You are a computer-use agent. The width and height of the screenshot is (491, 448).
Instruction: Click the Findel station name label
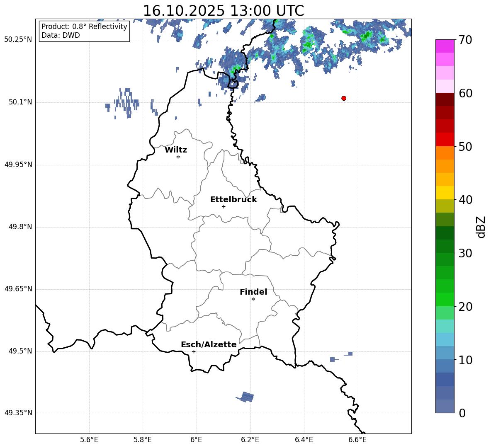(253, 292)
